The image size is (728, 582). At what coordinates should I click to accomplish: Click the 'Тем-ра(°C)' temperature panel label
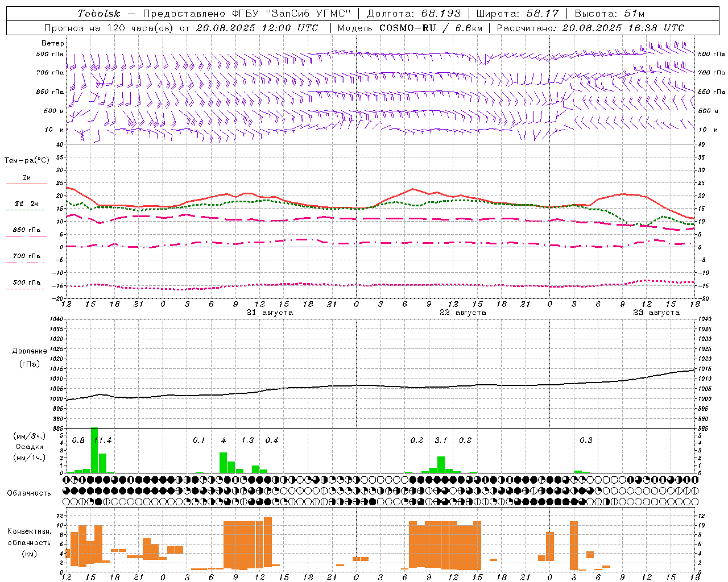pos(27,160)
